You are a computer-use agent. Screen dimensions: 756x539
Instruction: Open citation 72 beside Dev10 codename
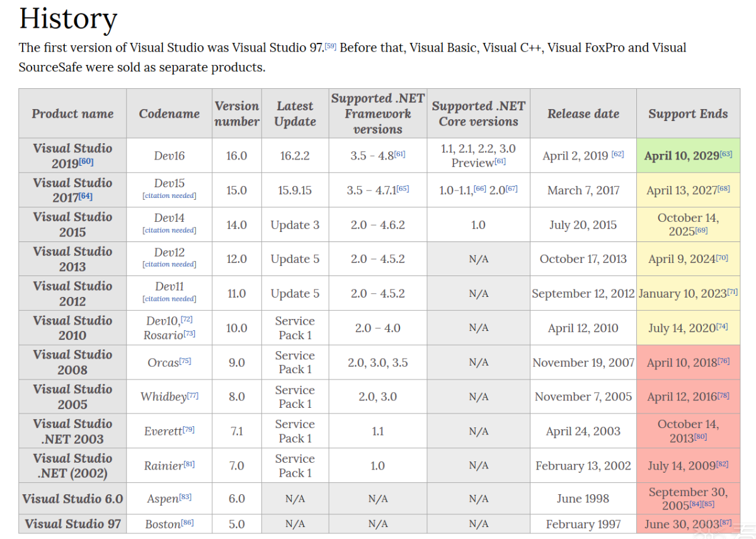point(187,319)
